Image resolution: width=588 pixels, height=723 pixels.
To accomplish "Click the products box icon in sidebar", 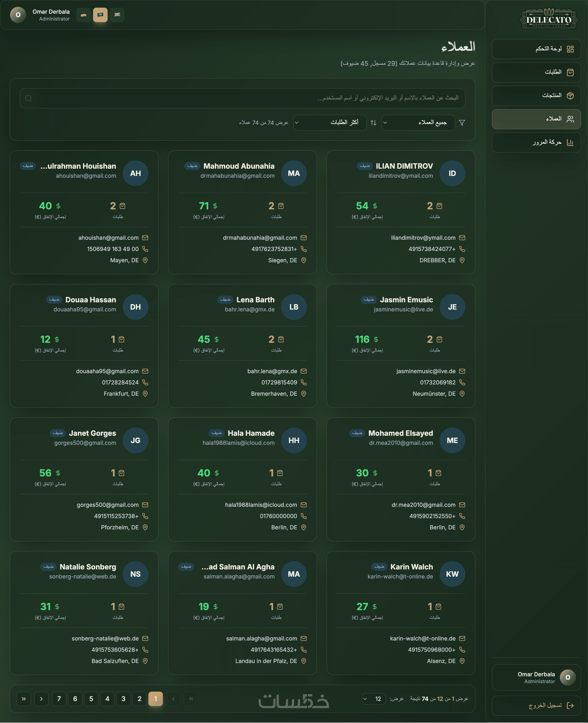I will tap(570, 96).
